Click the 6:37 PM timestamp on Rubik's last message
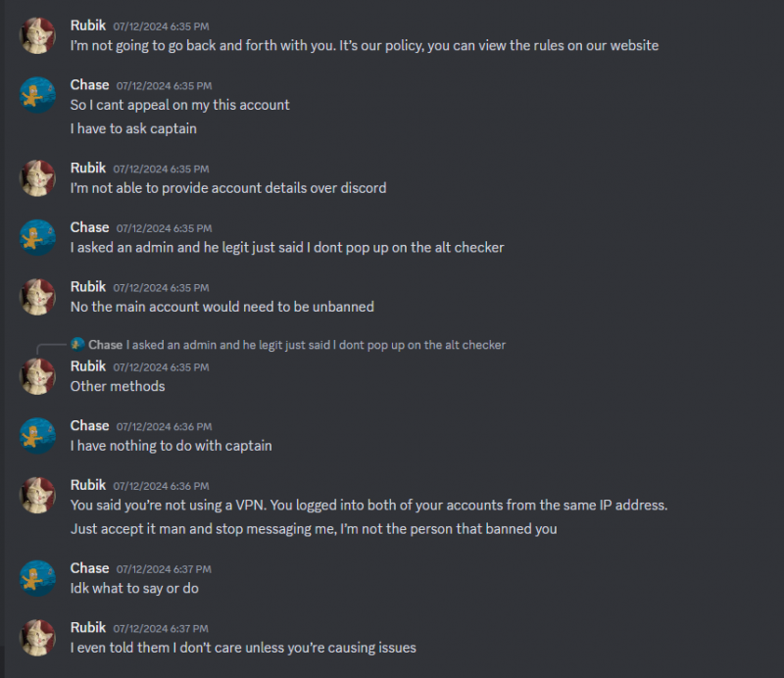Viewport: 784px width, 678px height. 161,628
